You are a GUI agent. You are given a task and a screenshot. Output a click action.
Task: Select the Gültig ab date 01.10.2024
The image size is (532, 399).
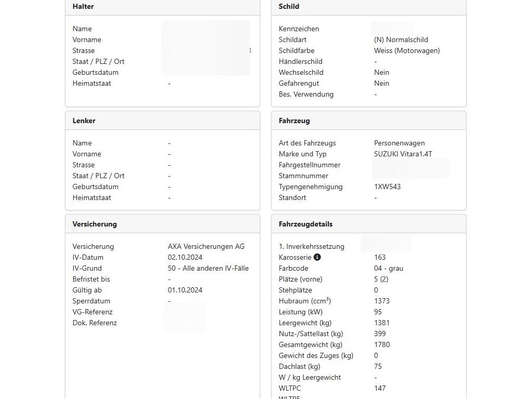click(185, 290)
